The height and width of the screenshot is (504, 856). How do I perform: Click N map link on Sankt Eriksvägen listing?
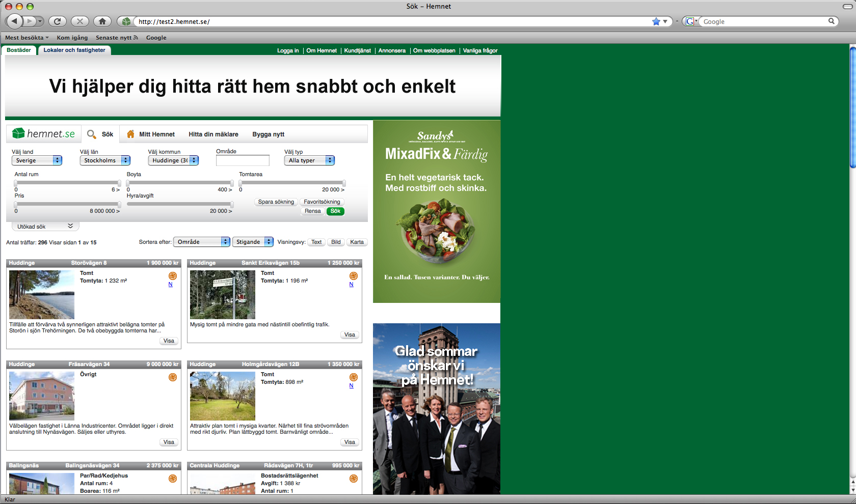(351, 285)
